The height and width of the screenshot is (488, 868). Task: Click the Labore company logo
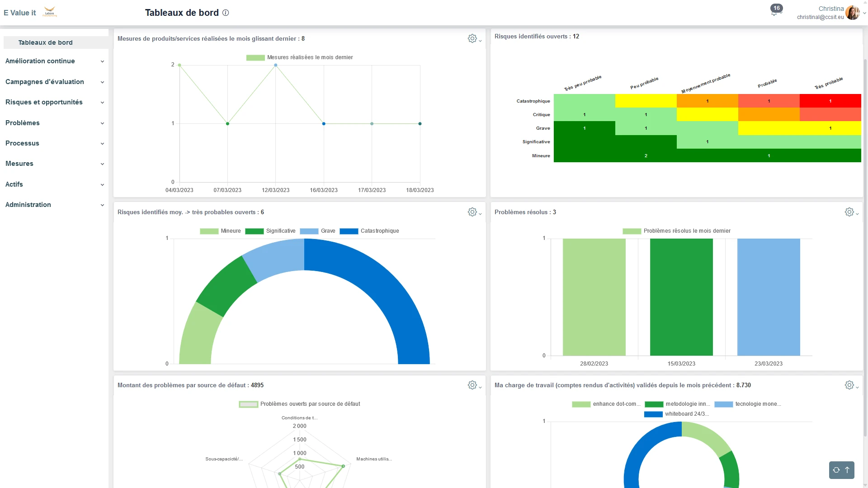pos(50,12)
